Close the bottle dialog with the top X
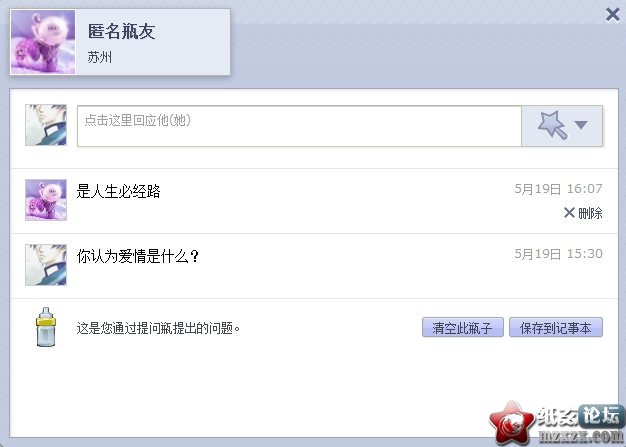Image resolution: width=626 pixels, height=447 pixels. [x=612, y=15]
